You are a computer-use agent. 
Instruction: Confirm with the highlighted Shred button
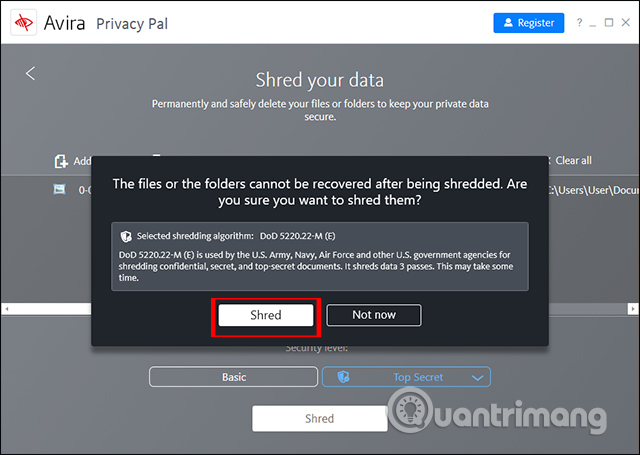coord(266,315)
